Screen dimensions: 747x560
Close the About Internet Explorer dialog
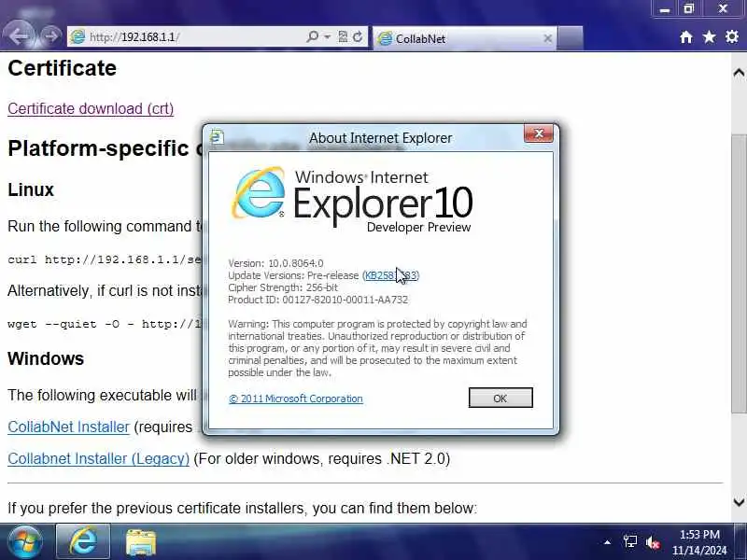[x=539, y=133]
